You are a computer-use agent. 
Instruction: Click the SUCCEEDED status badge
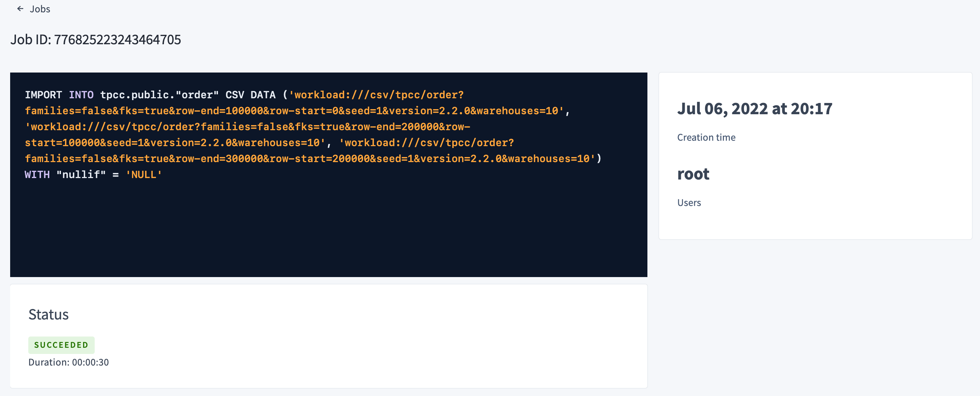tap(61, 345)
